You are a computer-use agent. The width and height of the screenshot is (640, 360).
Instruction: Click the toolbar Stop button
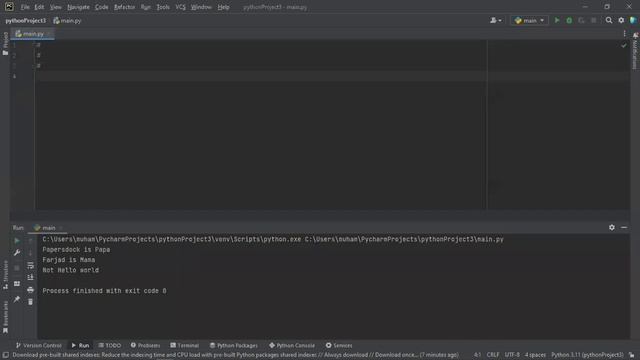coord(593,20)
